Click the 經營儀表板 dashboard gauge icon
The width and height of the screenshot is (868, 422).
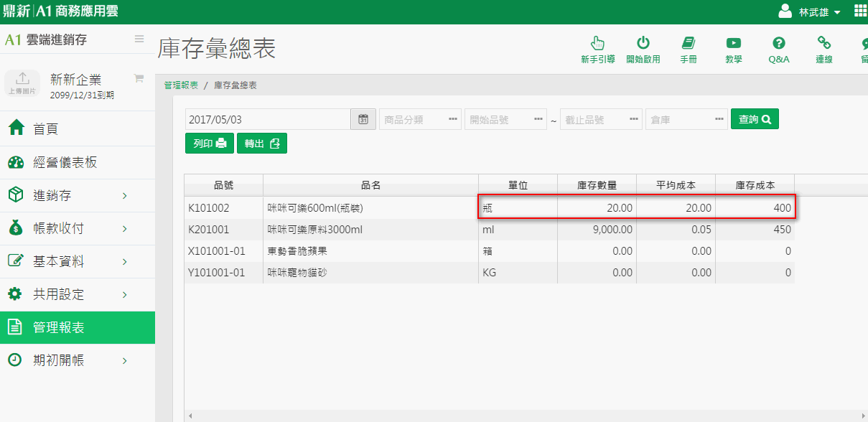[16, 162]
